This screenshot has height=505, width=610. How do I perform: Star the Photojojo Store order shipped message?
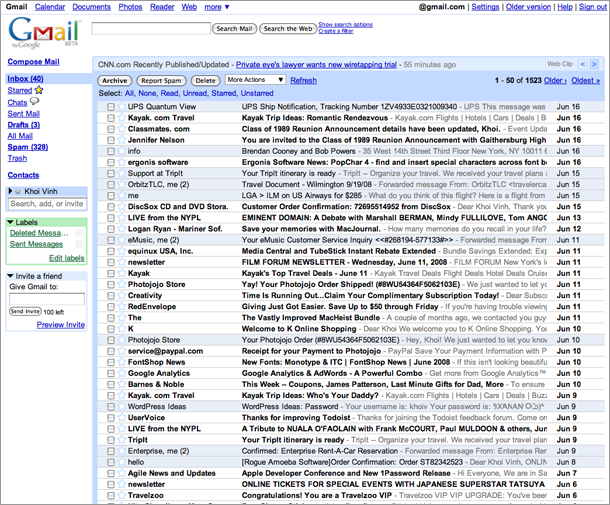(122, 284)
